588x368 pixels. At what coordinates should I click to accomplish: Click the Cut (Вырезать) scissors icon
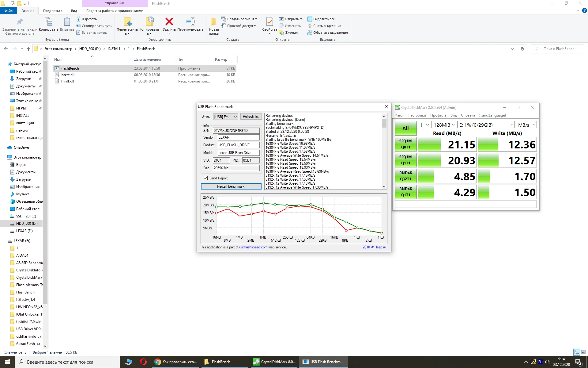click(x=79, y=19)
